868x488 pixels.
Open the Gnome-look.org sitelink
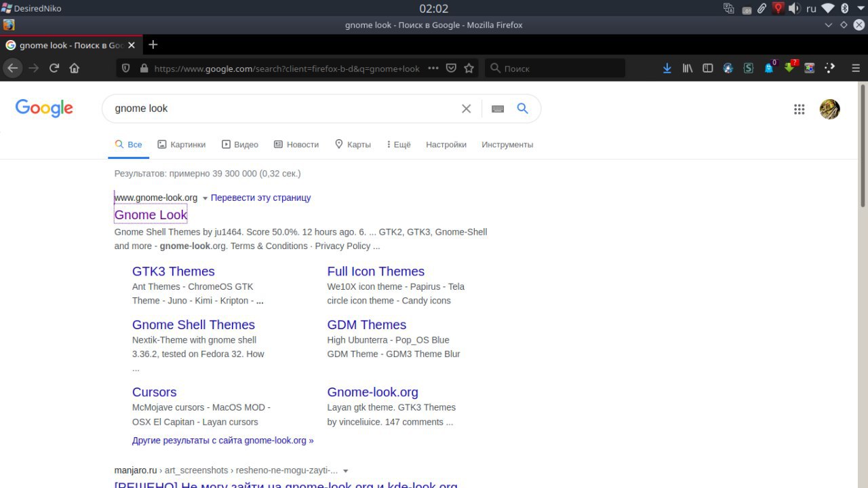coord(372,392)
